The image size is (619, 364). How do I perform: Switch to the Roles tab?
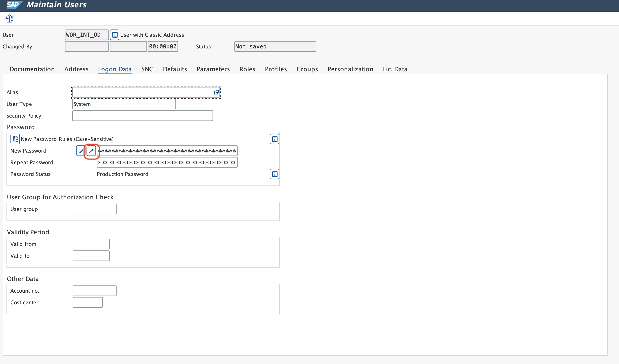pyautogui.click(x=247, y=69)
